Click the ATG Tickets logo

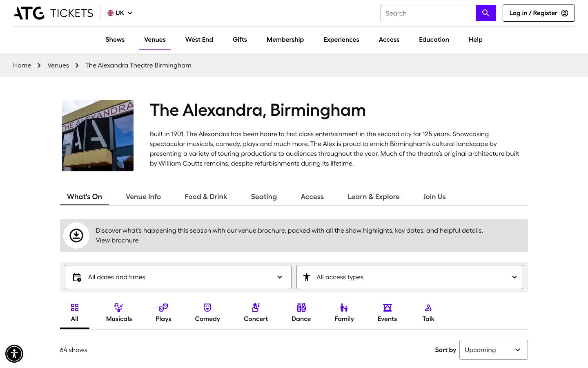tap(53, 13)
